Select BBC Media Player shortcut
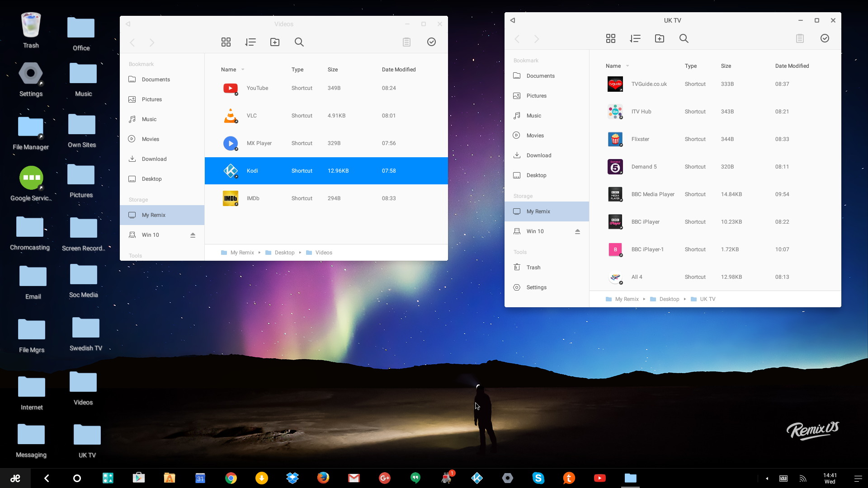Screen dimensions: 868x488 tap(715, 194)
